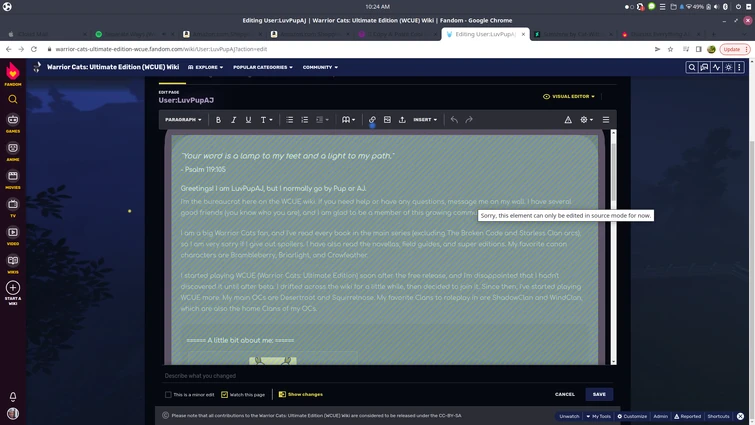Close the bottom toolbar with the X
Screen dimensions: 755x425
point(741,416)
